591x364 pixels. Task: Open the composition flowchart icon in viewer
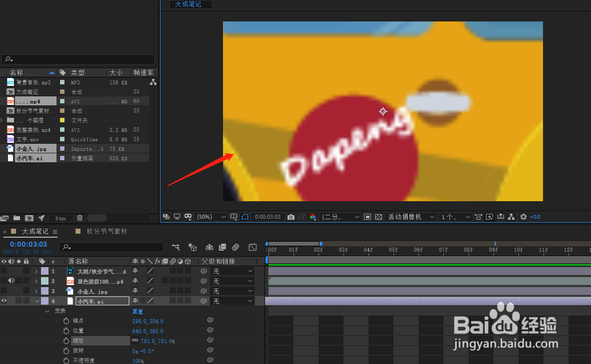511,217
